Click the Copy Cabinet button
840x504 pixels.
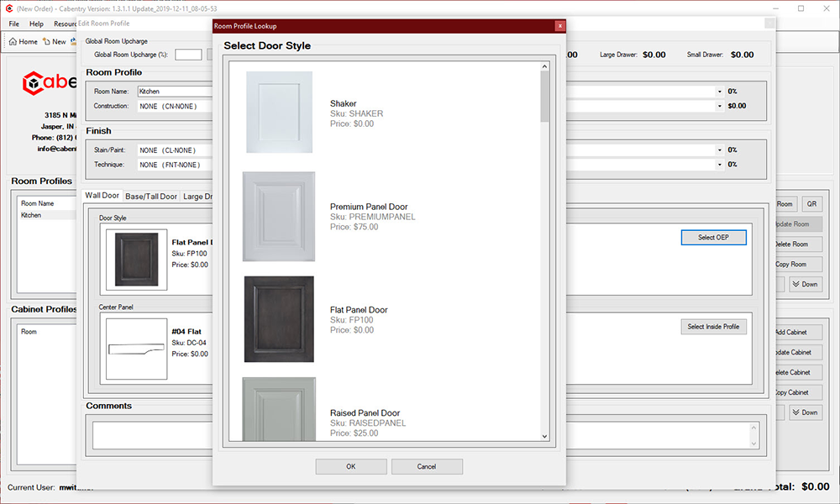798,392
